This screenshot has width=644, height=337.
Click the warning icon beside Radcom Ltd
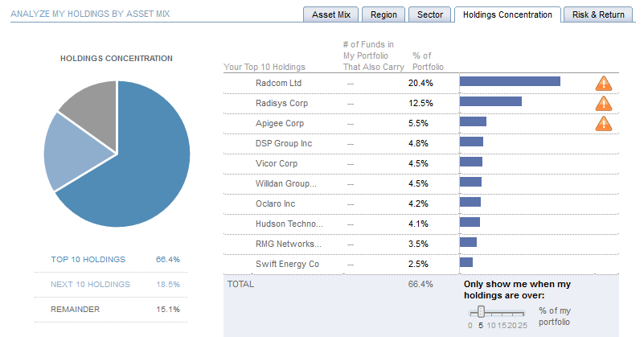(603, 83)
